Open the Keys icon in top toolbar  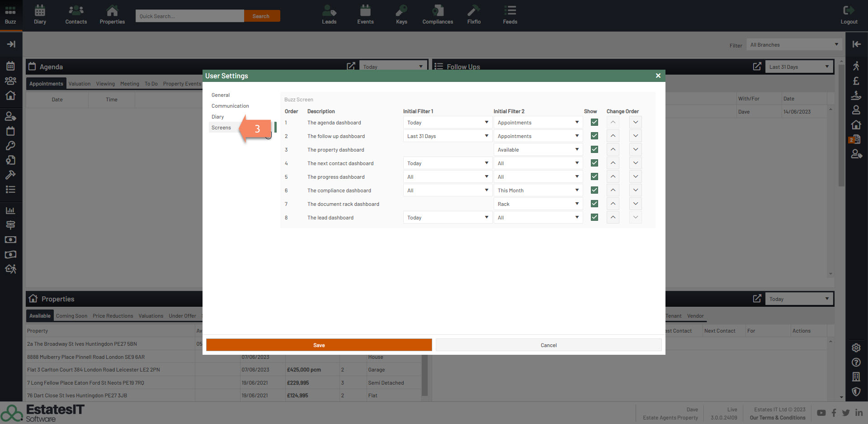click(x=401, y=14)
